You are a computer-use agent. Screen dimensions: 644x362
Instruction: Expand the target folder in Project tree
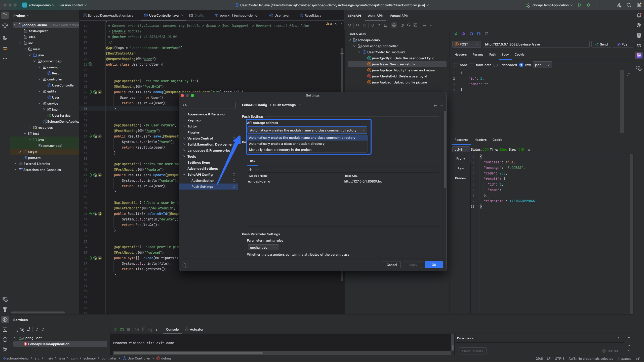click(x=20, y=152)
